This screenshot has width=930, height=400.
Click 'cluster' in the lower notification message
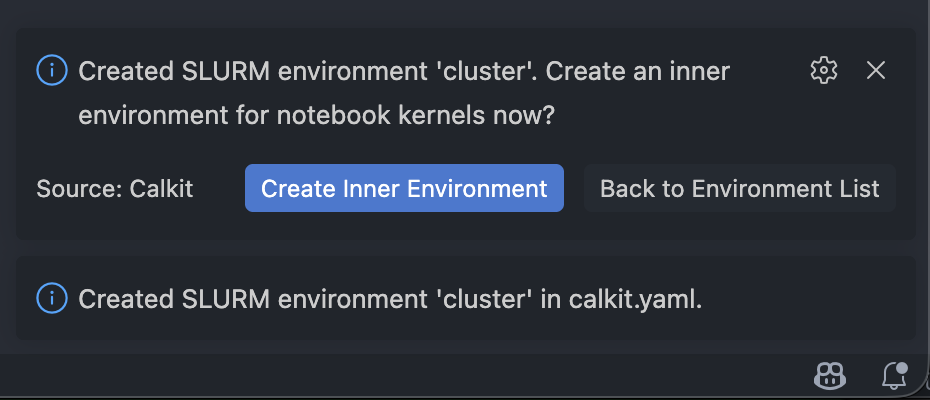(487, 299)
